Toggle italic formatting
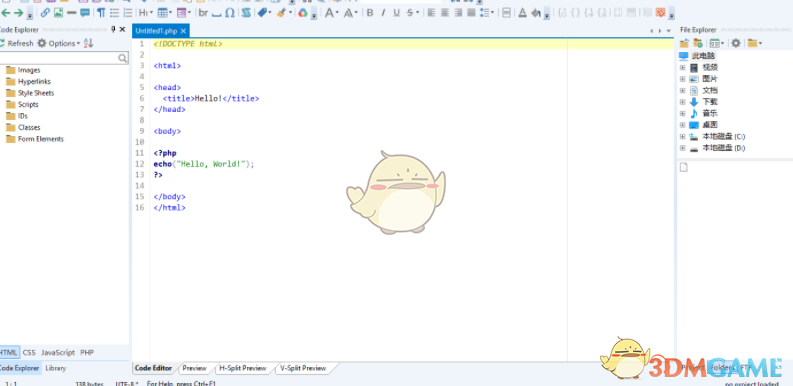This screenshot has height=386, width=793. pyautogui.click(x=383, y=13)
